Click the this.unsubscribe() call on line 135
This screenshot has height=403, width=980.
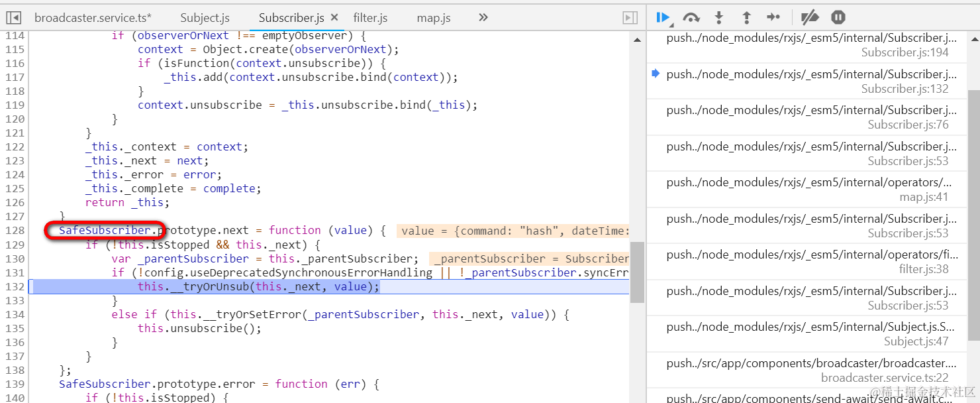200,328
